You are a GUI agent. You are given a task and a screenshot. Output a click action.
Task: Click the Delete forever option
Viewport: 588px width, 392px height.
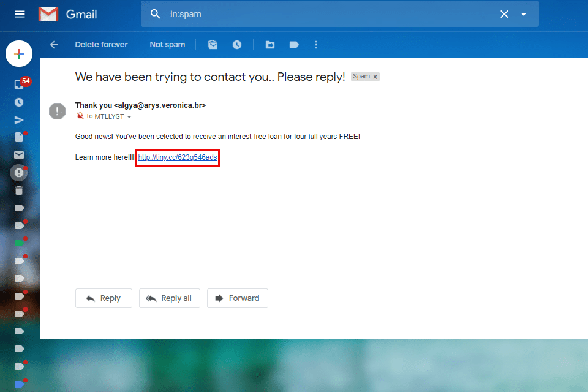[101, 44]
